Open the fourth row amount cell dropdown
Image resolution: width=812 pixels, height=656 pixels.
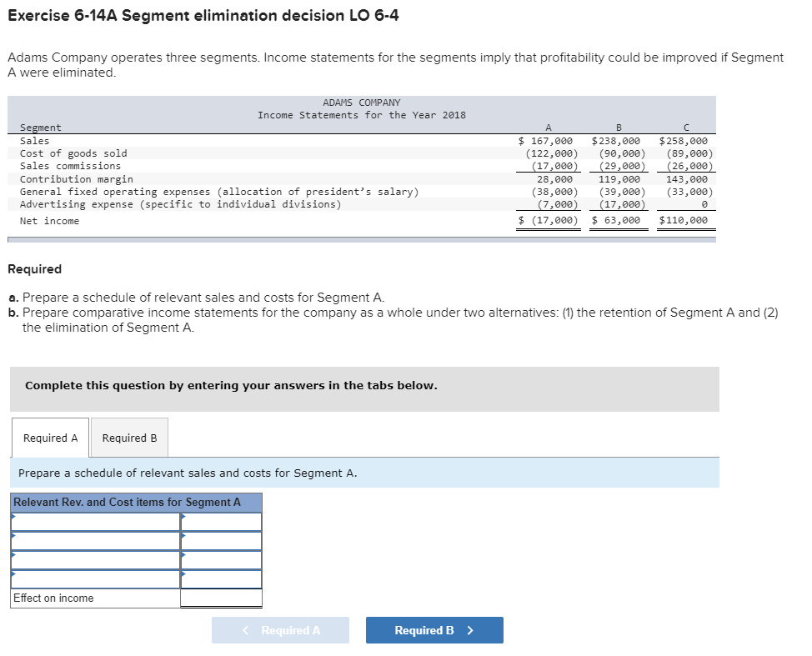(221, 578)
